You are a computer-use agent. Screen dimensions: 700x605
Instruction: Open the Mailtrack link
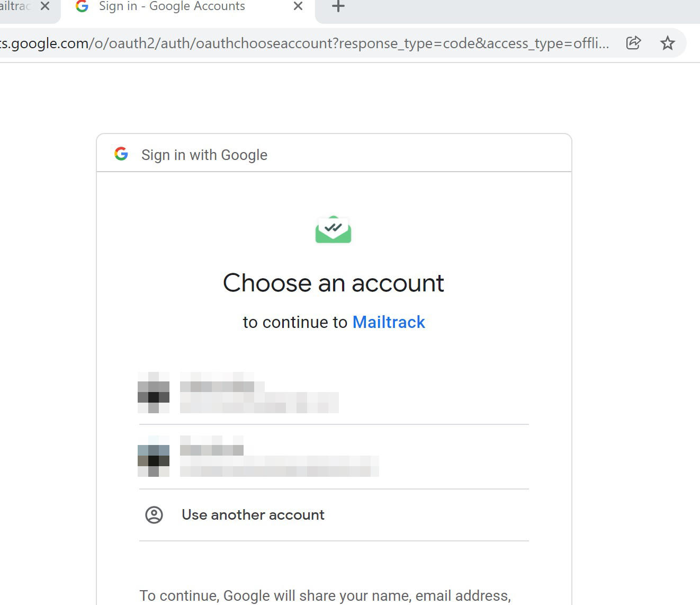pyautogui.click(x=389, y=322)
